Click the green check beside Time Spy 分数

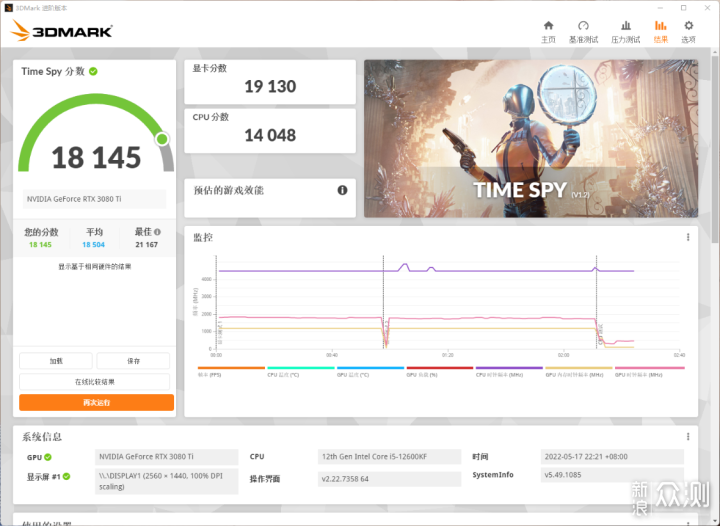click(x=93, y=71)
